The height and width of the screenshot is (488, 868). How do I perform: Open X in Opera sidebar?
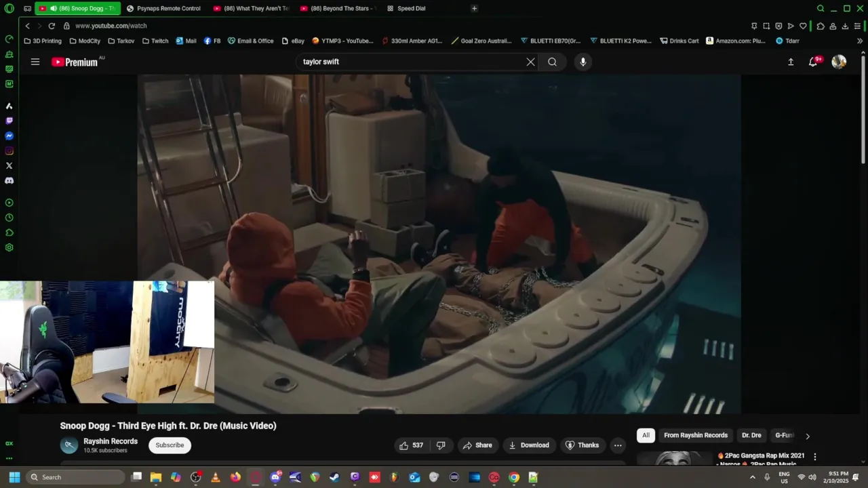coord(9,165)
